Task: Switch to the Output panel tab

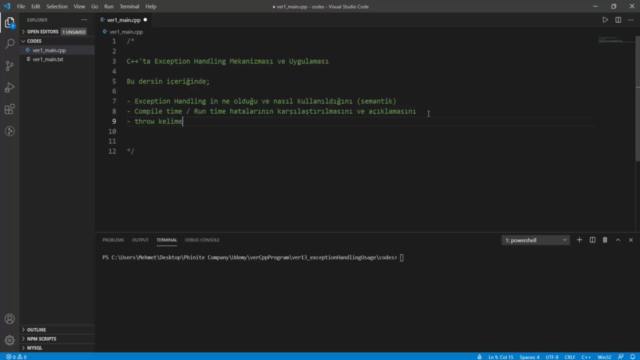Action: click(140, 240)
